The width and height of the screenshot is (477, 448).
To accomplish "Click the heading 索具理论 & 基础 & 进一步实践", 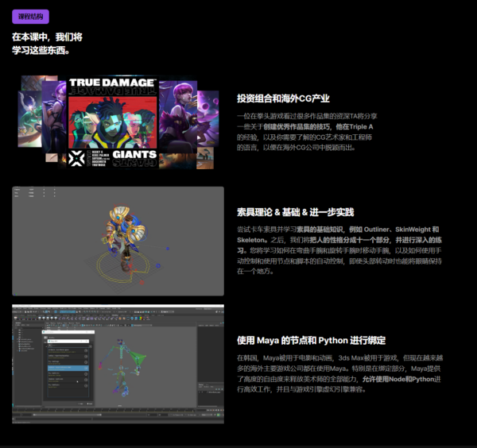I will click(x=296, y=212).
